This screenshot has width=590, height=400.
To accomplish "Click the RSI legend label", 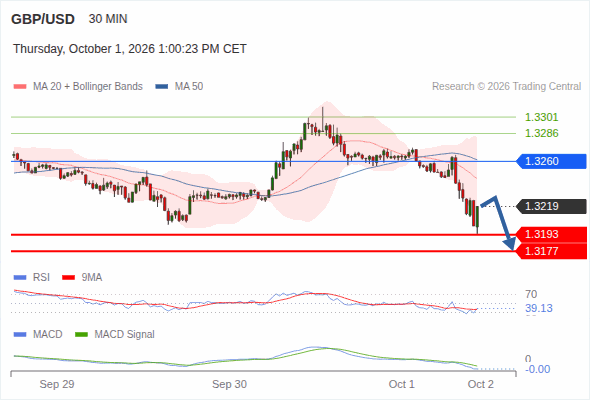I will coord(41,277).
